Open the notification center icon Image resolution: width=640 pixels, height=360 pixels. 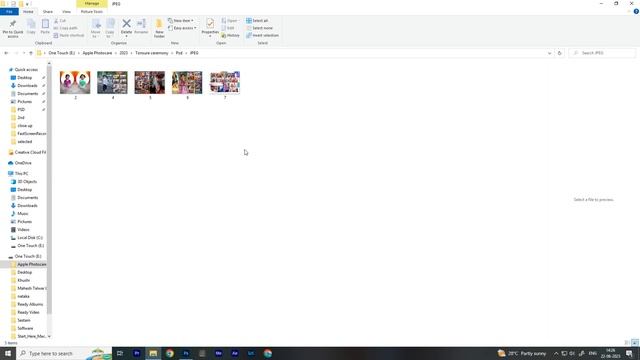point(629,353)
